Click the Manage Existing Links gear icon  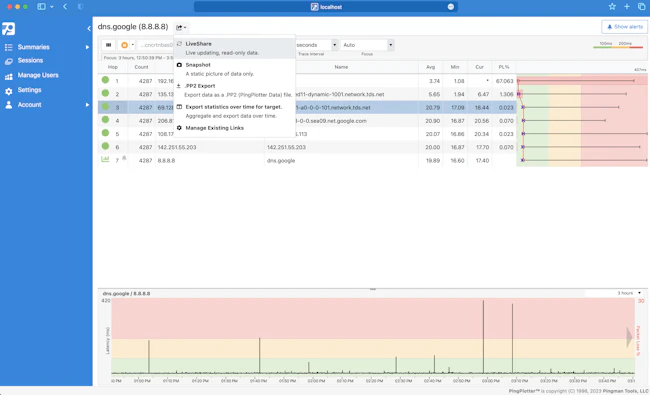(x=179, y=128)
